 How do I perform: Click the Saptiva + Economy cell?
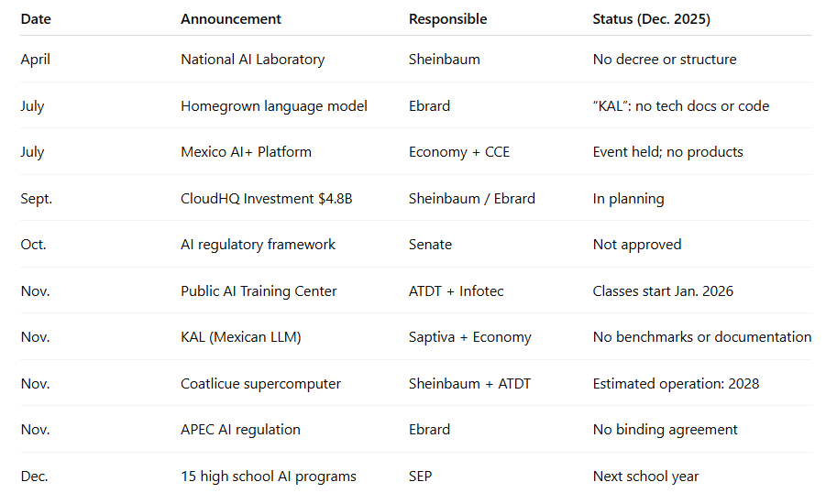pos(469,337)
